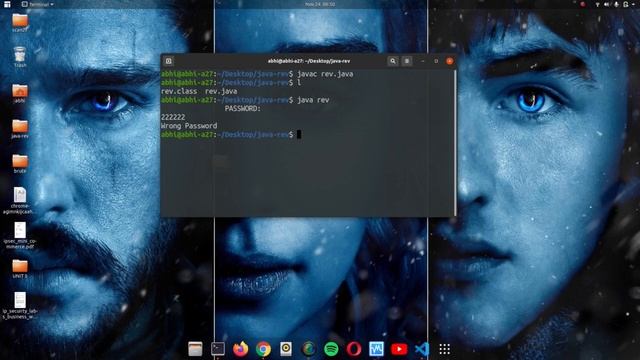This screenshot has width=640, height=360.
Task: Launch Spotify from the dock
Action: [x=331, y=349]
